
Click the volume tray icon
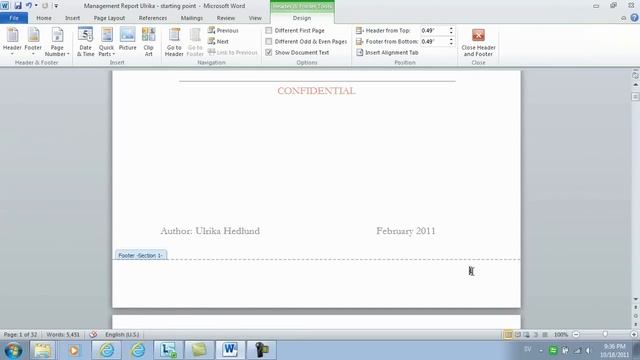pos(588,350)
